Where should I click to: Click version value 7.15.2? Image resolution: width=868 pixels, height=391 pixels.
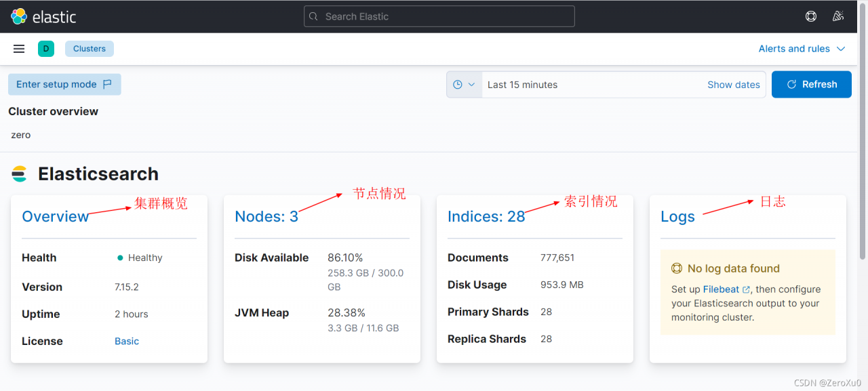click(127, 287)
